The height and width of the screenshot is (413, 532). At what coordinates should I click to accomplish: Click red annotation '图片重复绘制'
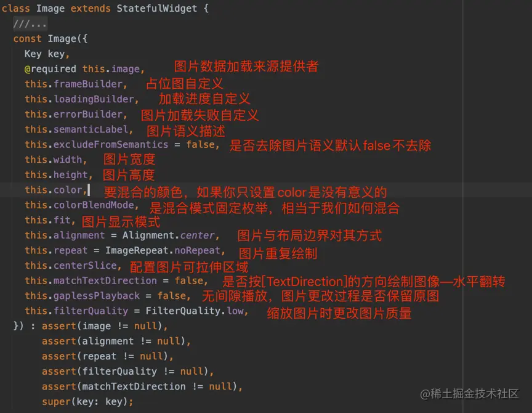coord(278,253)
